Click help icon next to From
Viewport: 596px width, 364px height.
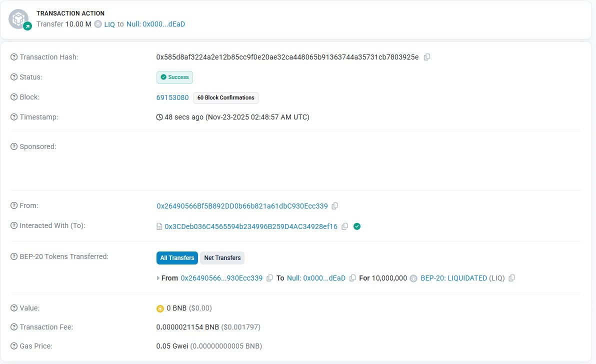pos(14,205)
